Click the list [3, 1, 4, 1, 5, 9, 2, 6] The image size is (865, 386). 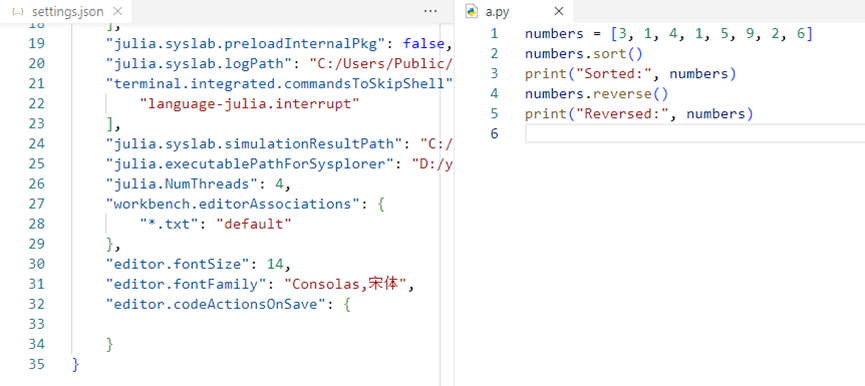[712, 34]
